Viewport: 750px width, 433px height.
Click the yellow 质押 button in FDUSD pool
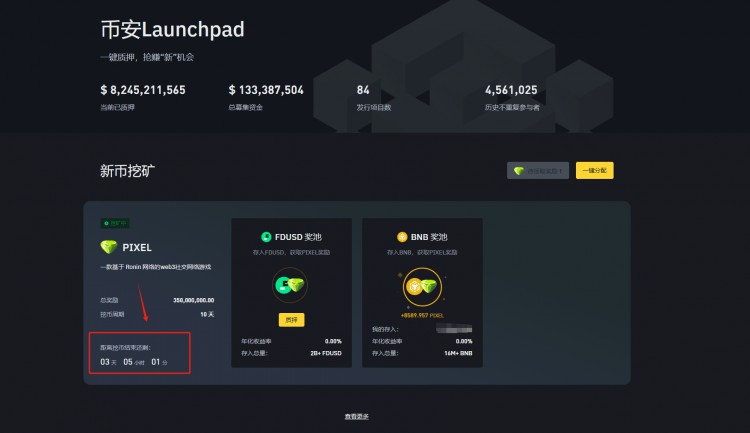tap(291, 320)
